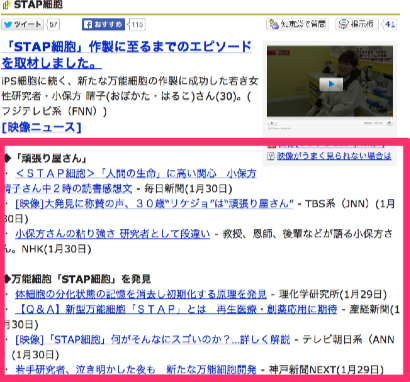The height and width of the screenshot is (382, 410).
Task: Open [映像]大発見に称賛の声 リケジョ link
Action: 154,203
